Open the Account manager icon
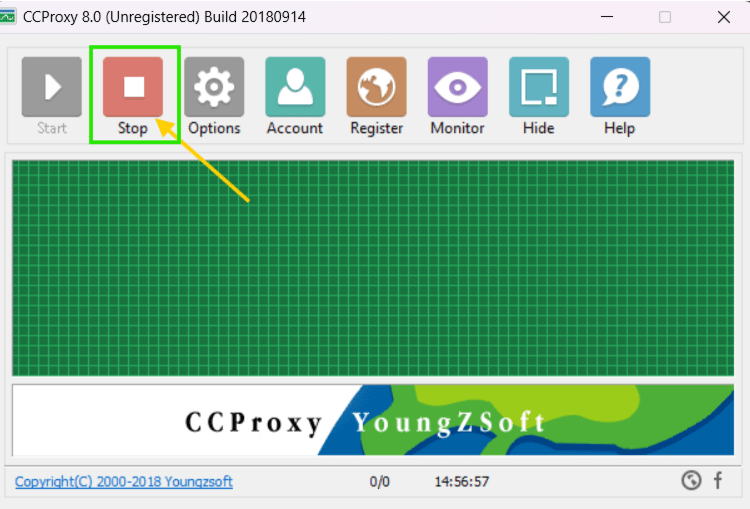This screenshot has width=750, height=509. [x=295, y=87]
